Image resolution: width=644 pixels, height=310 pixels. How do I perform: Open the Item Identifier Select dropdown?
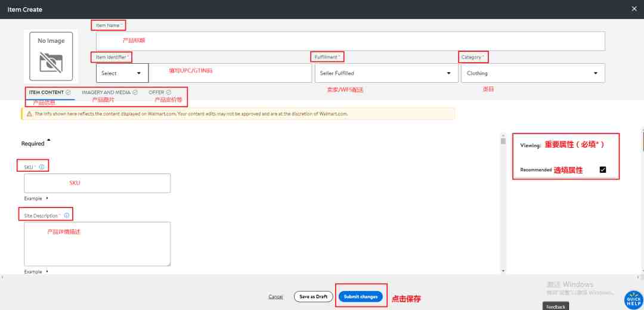(x=122, y=73)
